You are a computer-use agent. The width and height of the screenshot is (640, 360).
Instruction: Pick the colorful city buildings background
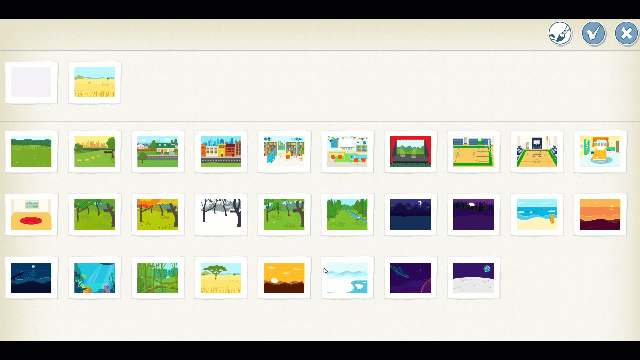[x=221, y=151]
